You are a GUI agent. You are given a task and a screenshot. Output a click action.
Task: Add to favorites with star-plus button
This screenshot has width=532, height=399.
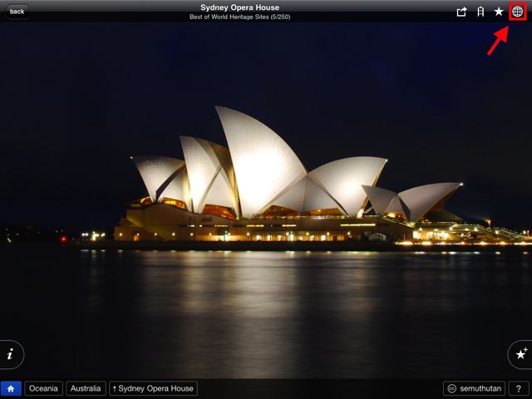521,355
